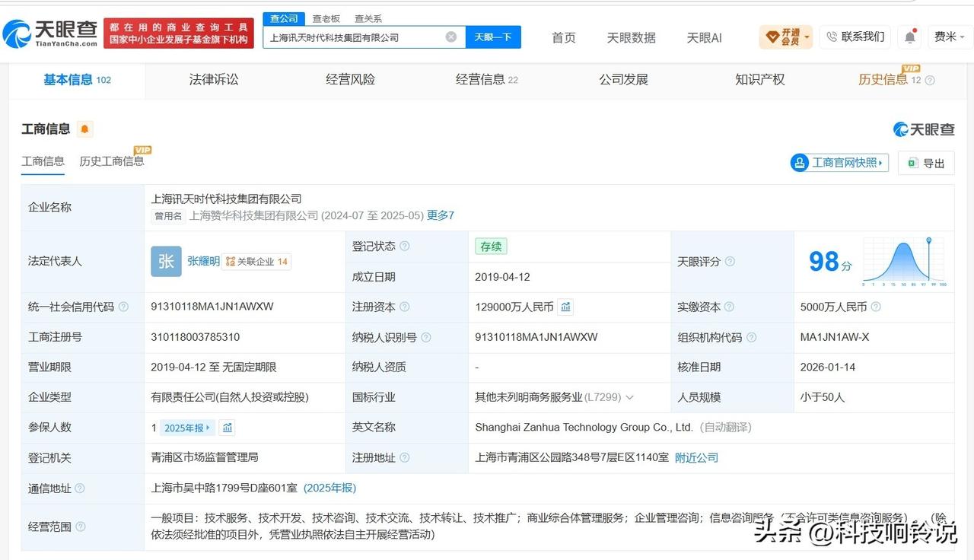Click the TianYanCha logo in header
974x560 pixels.
[x=50, y=33]
